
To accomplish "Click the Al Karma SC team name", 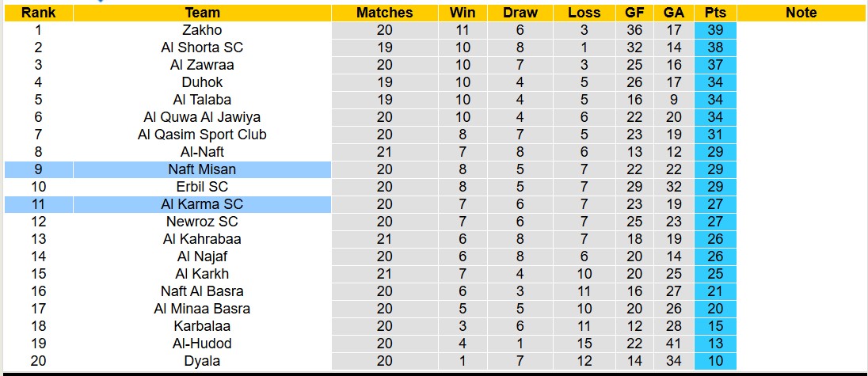I will 202,204.
